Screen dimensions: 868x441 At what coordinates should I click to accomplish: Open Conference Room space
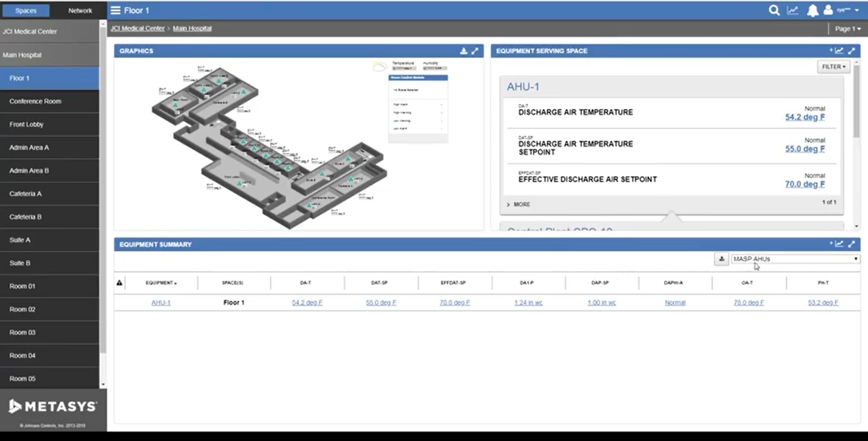(50, 101)
